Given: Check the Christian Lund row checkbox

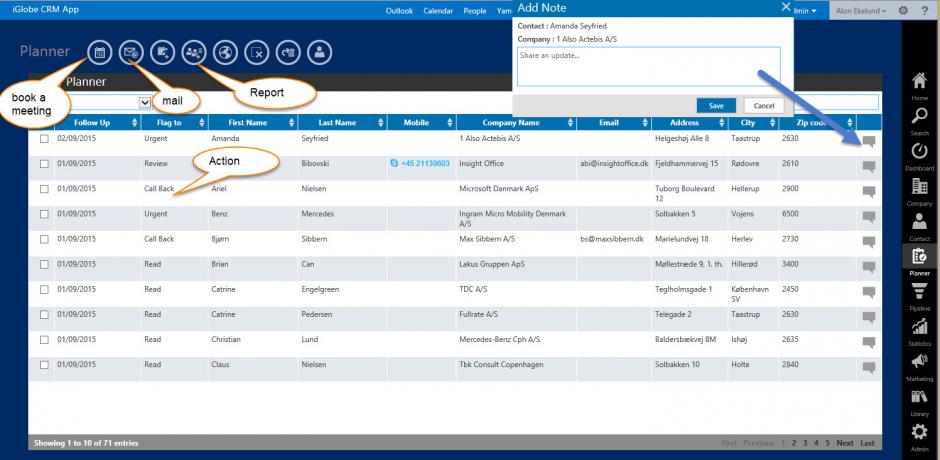Looking at the screenshot, I should [44, 340].
